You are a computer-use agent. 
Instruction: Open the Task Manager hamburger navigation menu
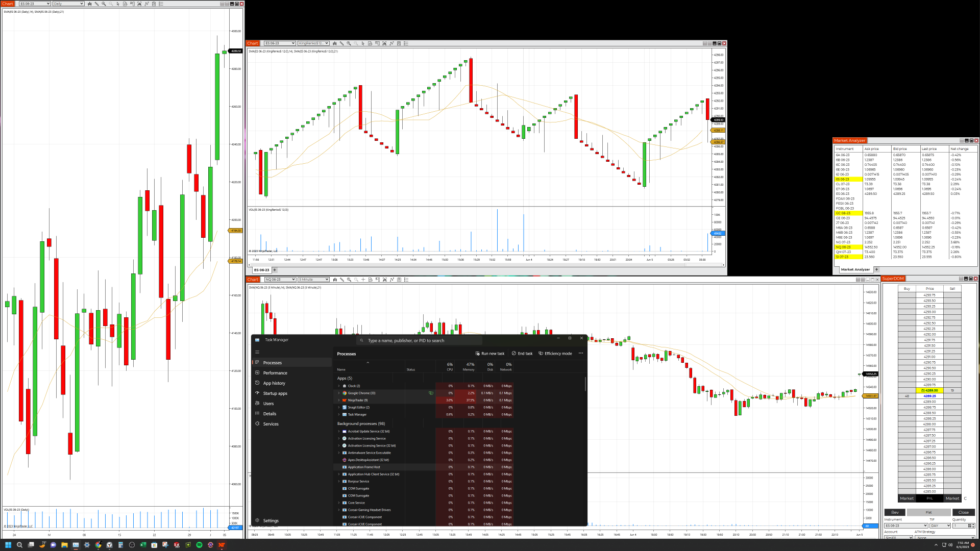coord(257,352)
